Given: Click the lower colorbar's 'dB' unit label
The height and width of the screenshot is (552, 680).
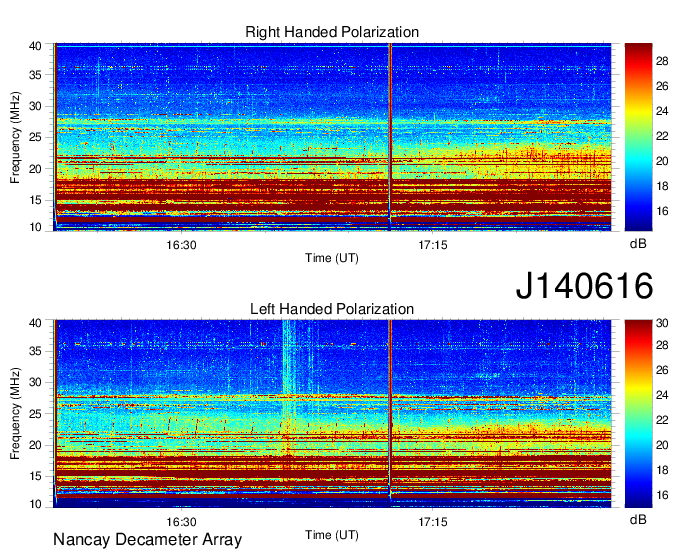Looking at the screenshot, I should click(x=638, y=519).
